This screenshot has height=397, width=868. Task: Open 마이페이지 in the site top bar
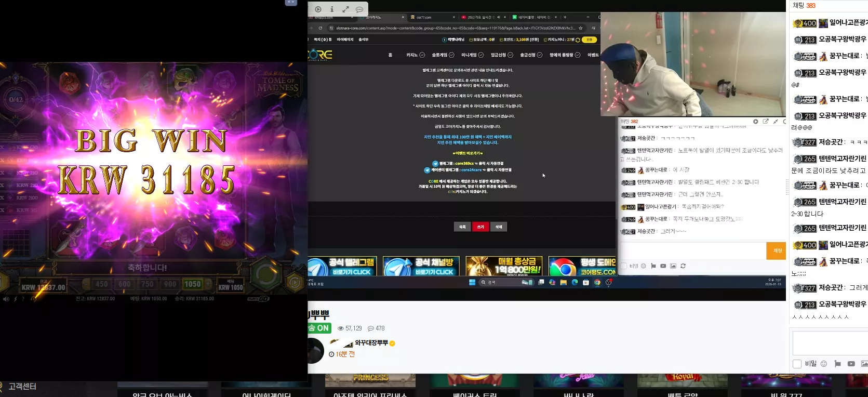(345, 39)
